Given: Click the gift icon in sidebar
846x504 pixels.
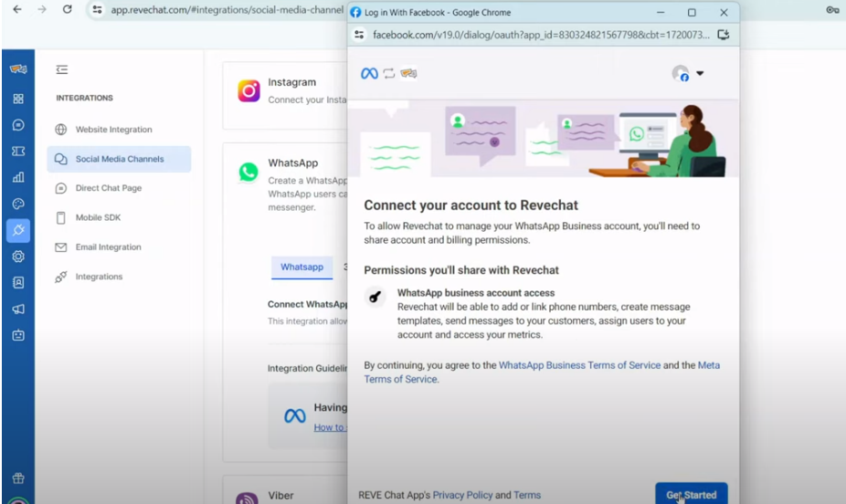Looking at the screenshot, I should pyautogui.click(x=18, y=478).
